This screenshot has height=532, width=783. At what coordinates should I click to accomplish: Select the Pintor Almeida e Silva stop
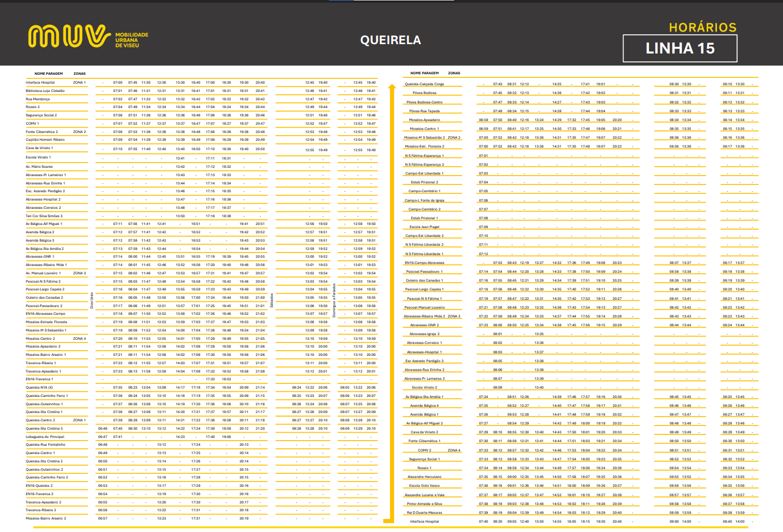(424, 504)
